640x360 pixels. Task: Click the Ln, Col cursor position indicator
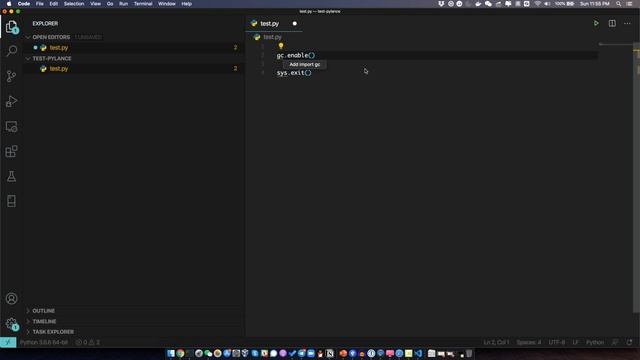pyautogui.click(x=496, y=342)
